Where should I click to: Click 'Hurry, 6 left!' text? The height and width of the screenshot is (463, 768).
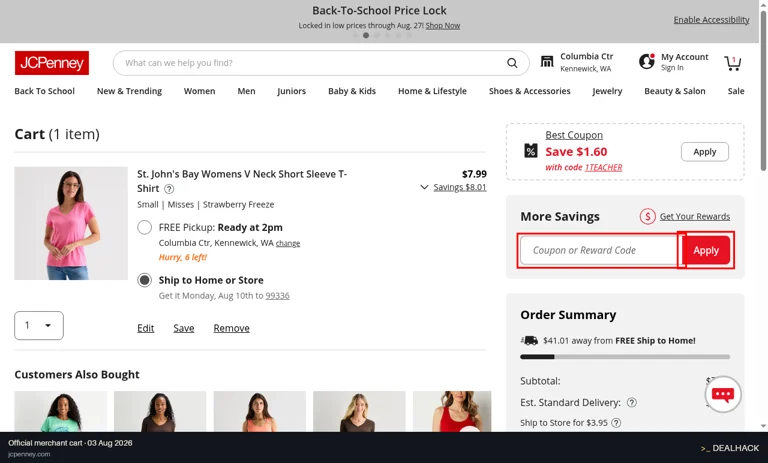[x=183, y=257]
